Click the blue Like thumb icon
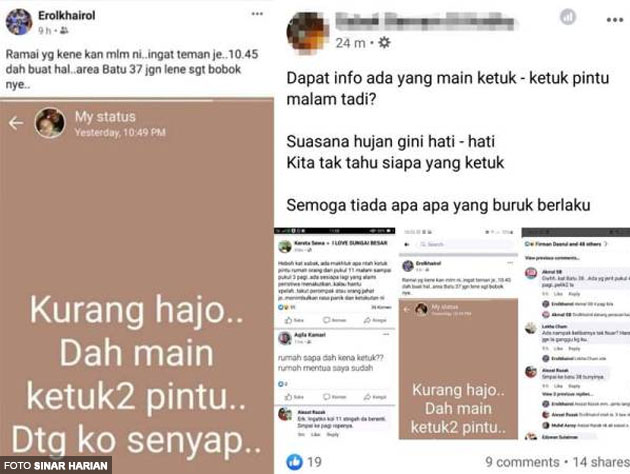 295,462
